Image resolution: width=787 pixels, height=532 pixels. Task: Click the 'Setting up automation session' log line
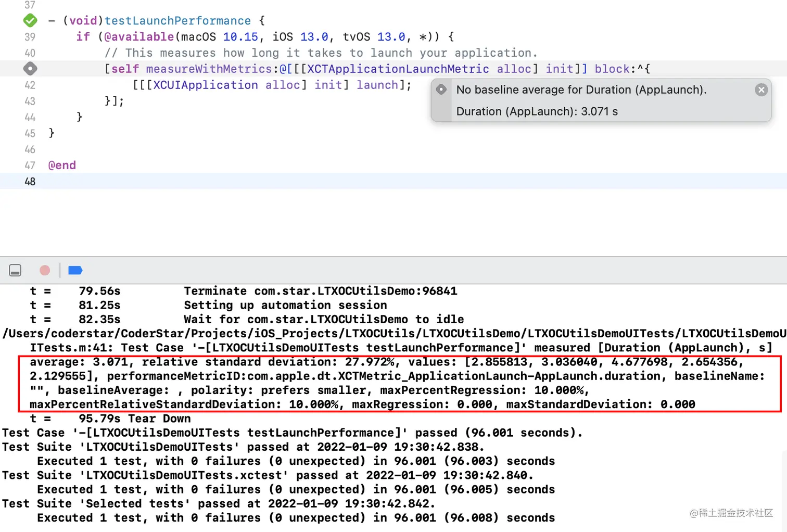click(285, 305)
